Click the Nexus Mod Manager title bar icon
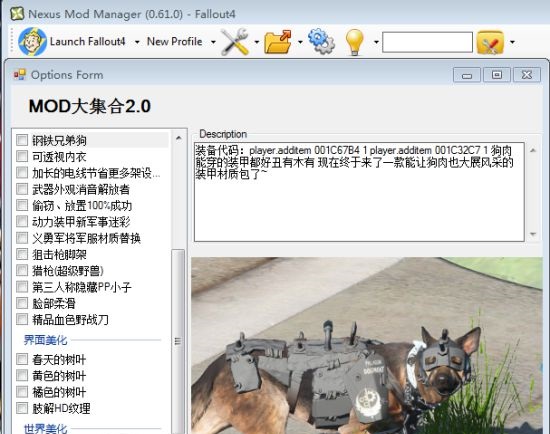 [17, 14]
